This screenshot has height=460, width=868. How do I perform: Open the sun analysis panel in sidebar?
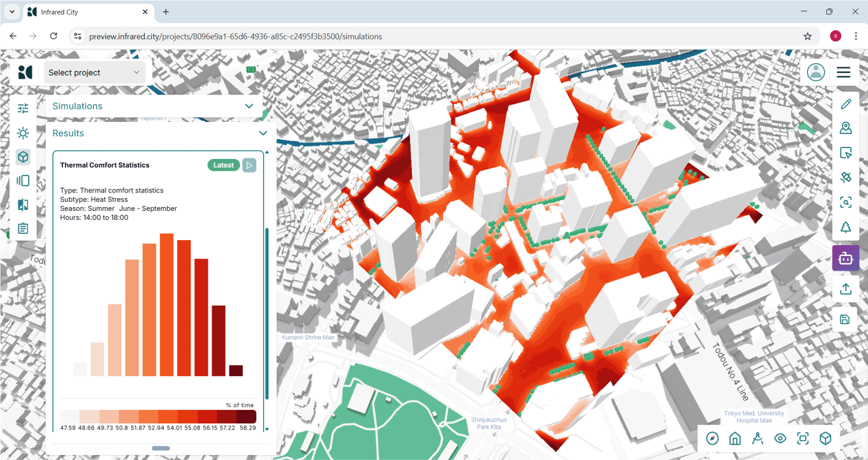[24, 133]
